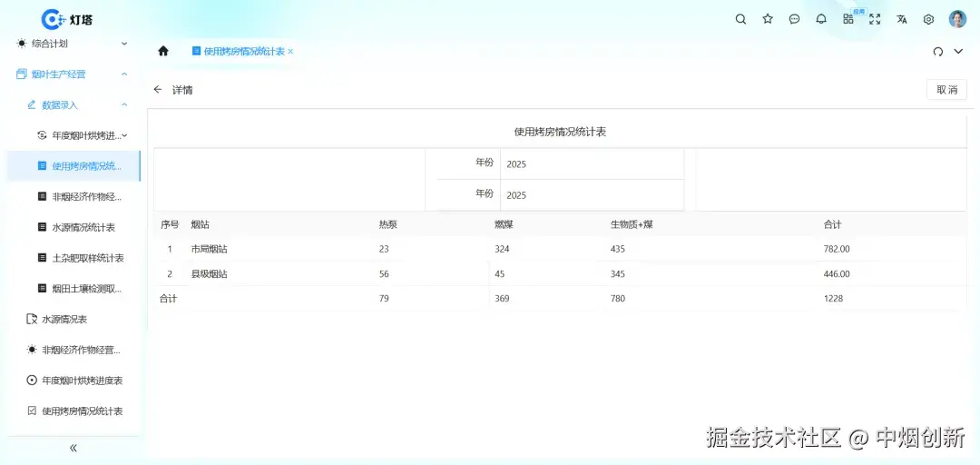The height and width of the screenshot is (465, 980).
Task: Open 非烟经济作物经营 with sun icon
Action: (72, 350)
